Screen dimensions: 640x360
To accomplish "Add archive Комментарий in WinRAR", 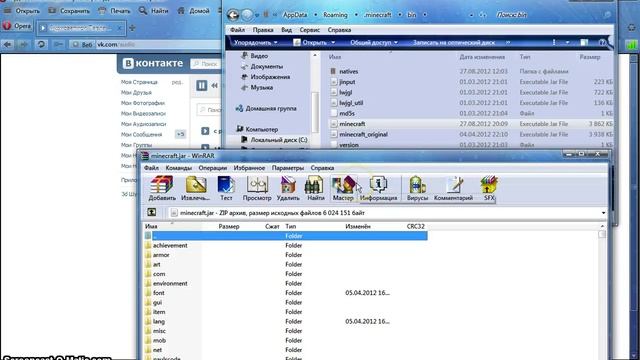I will coord(453,188).
